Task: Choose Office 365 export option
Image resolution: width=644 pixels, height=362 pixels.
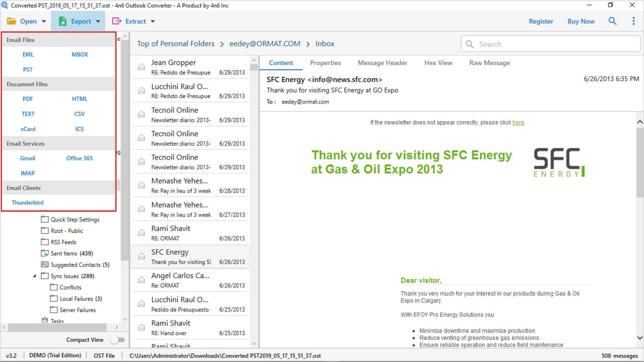Action: [x=79, y=158]
